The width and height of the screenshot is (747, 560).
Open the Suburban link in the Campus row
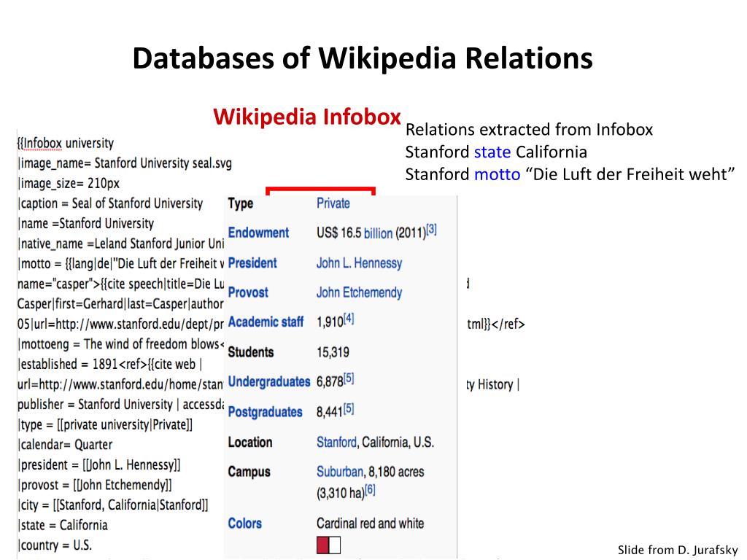point(340,472)
